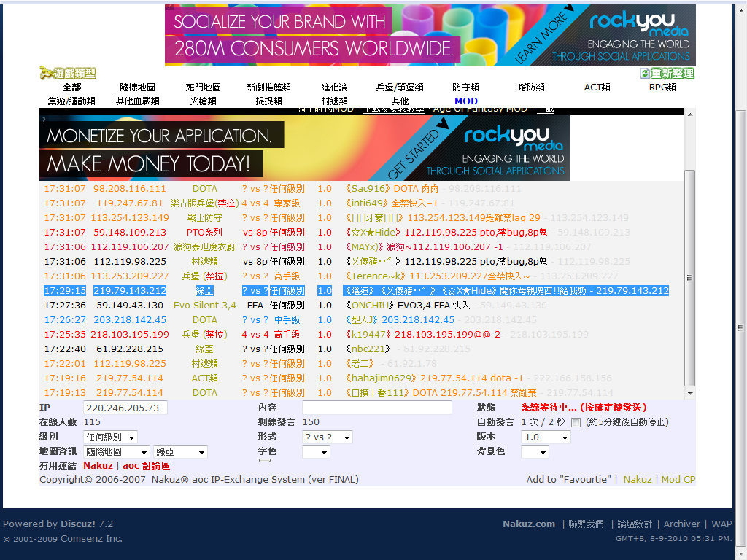The image size is (747, 560).
Task: Switch to the RPG類 category
Action: click(662, 87)
